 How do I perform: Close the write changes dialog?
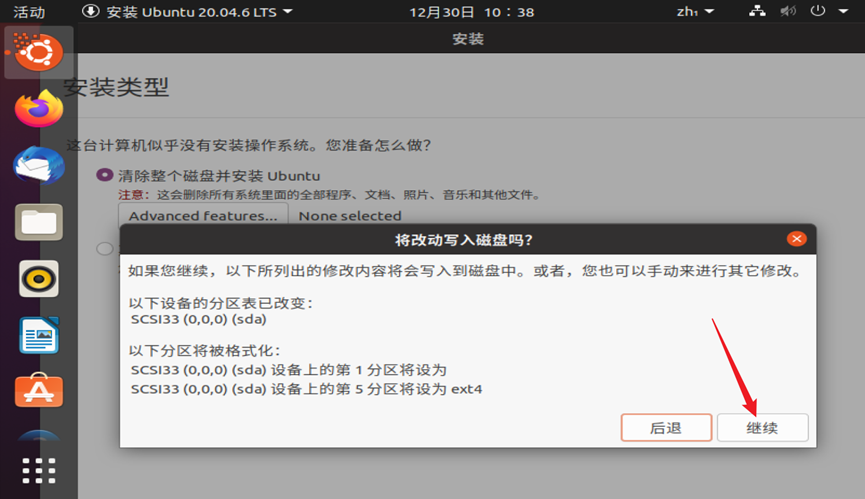coord(796,239)
